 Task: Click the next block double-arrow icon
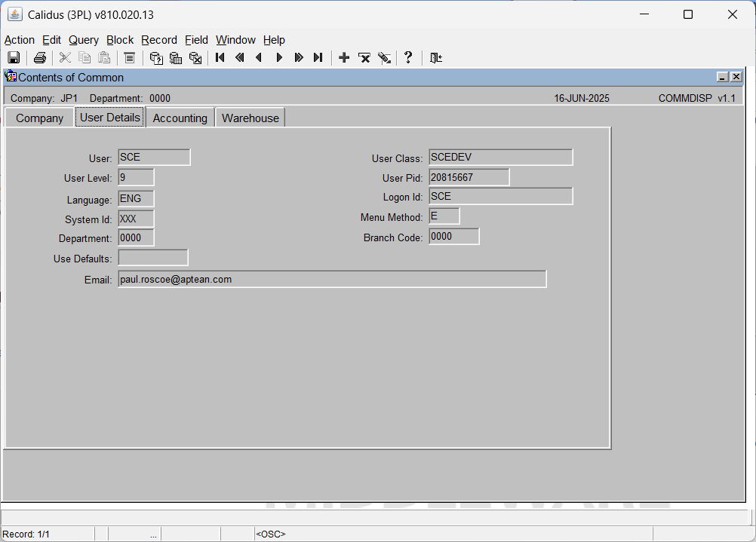[299, 58]
